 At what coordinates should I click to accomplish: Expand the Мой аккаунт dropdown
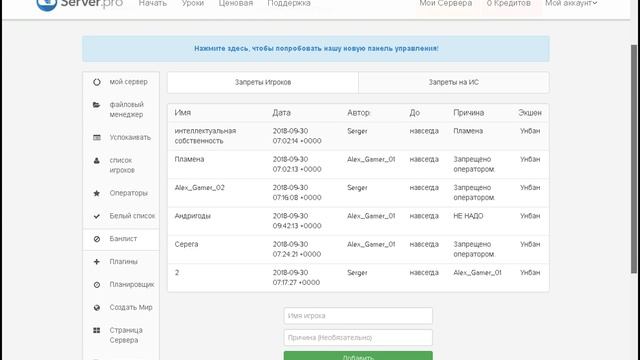[x=571, y=3]
